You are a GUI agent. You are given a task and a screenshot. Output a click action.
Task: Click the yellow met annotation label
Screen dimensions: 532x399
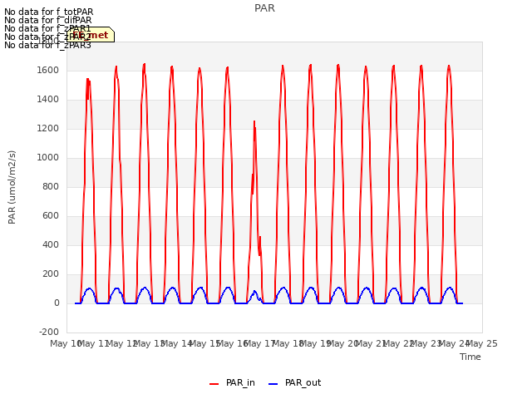point(91,35)
